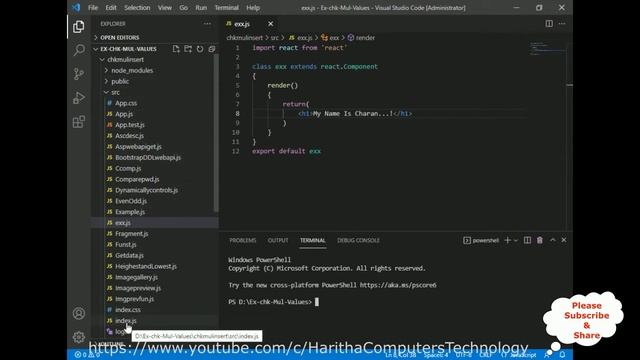Open the View menu
The image size is (640, 360).
(x=164, y=8)
